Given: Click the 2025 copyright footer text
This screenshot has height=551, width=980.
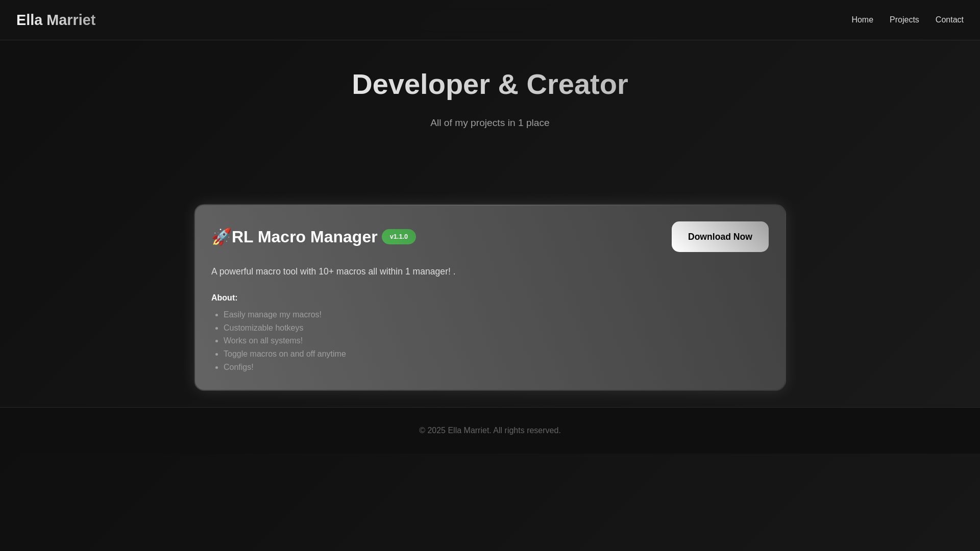Looking at the screenshot, I should pos(490,431).
